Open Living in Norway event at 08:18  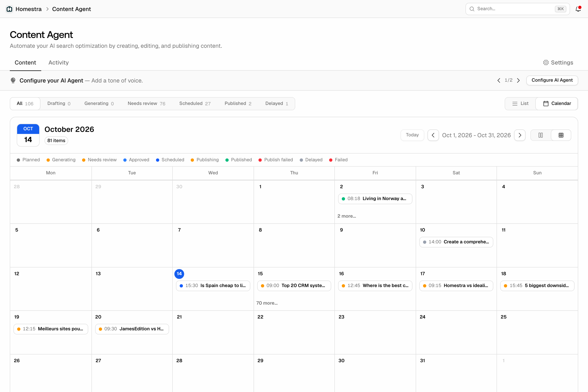pos(375,199)
